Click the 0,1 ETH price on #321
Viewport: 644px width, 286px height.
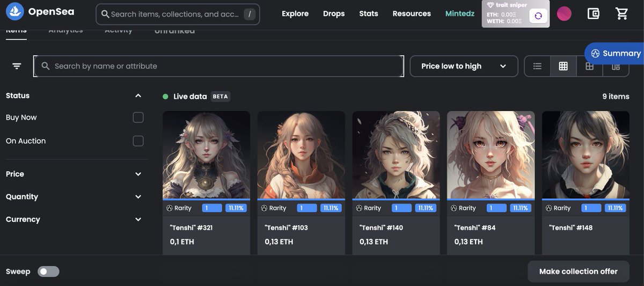coord(182,242)
